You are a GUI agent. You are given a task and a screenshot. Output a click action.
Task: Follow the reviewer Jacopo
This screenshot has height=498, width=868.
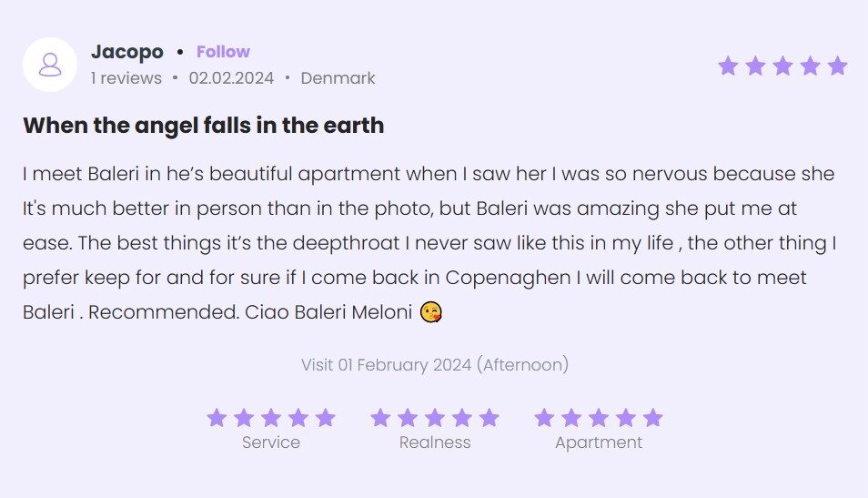coord(223,52)
